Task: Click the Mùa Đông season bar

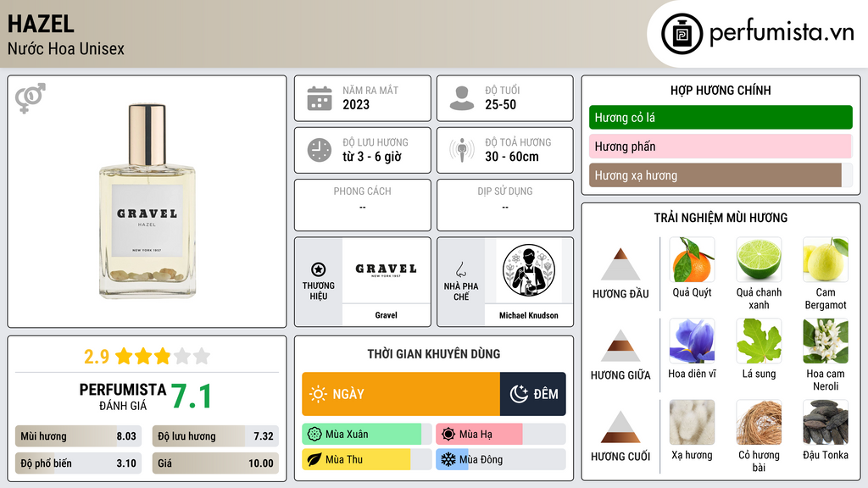Action: pyautogui.click(x=500, y=459)
